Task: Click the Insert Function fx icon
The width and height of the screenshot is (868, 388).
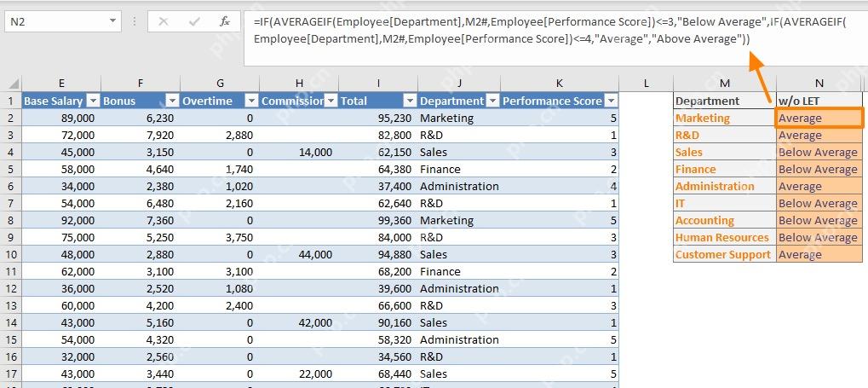Action: (224, 21)
